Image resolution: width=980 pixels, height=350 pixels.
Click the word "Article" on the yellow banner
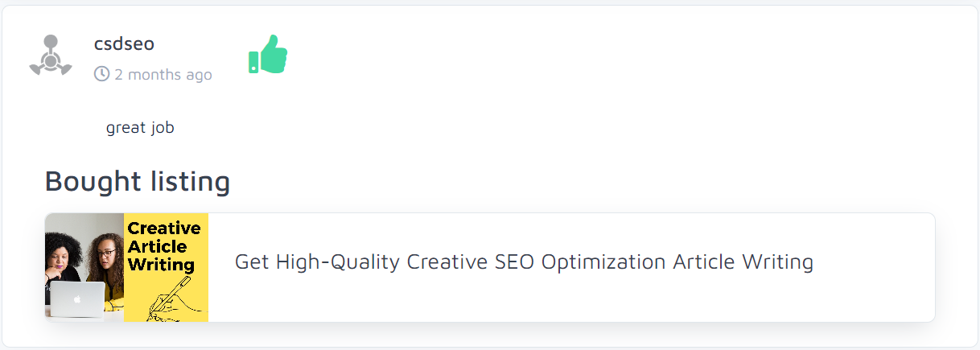tap(157, 246)
